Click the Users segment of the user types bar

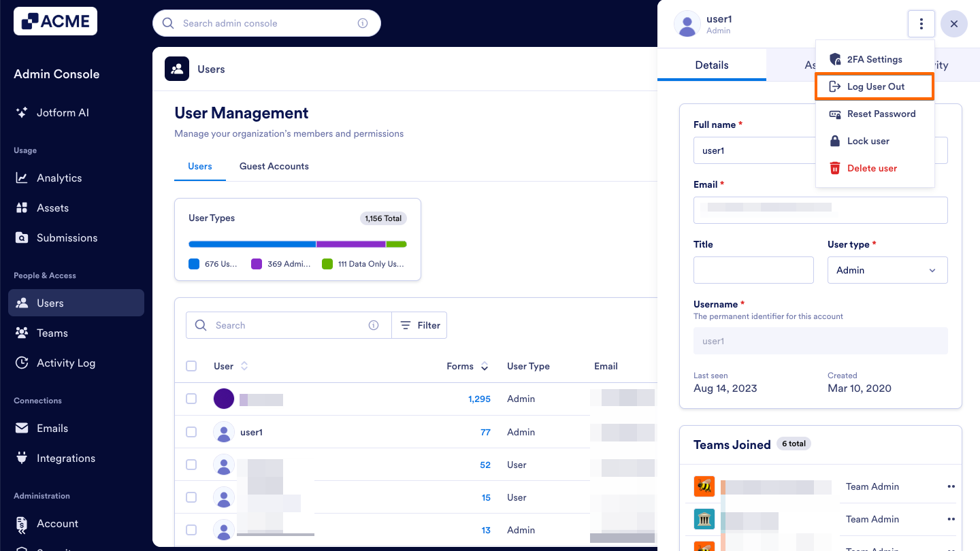point(252,244)
